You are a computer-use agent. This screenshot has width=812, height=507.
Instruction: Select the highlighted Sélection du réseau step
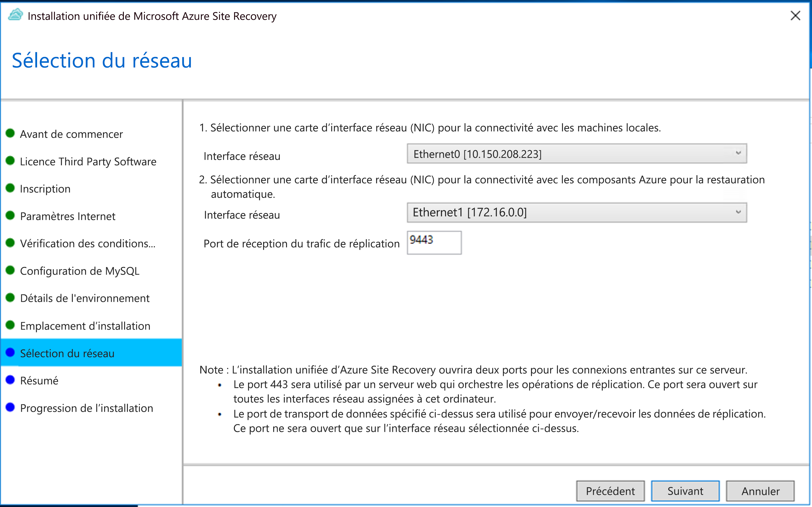click(91, 352)
